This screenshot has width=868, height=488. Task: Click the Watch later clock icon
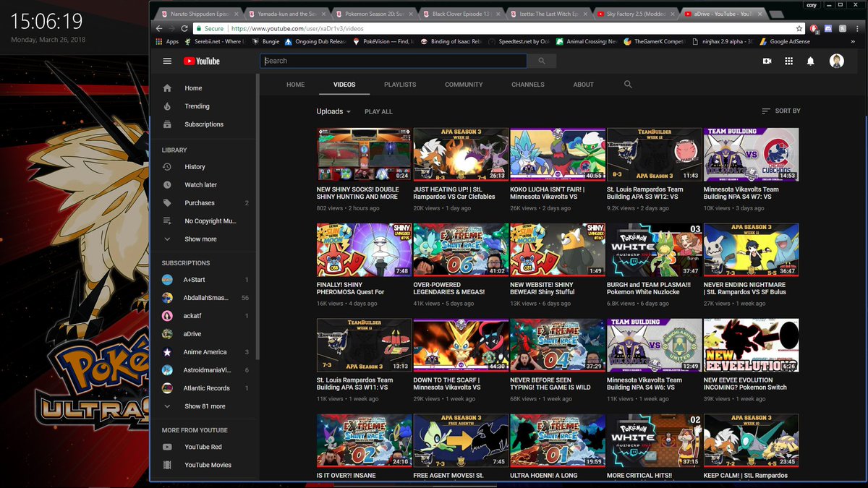tap(168, 185)
